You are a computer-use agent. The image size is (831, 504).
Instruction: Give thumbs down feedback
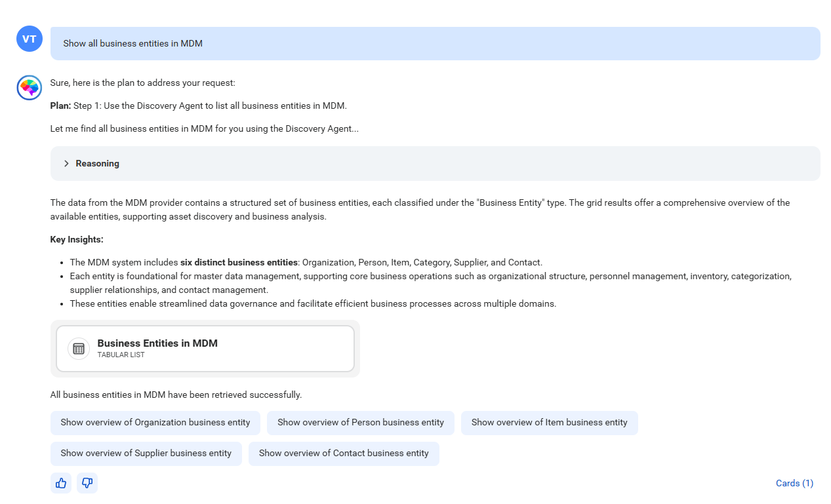[x=87, y=483]
